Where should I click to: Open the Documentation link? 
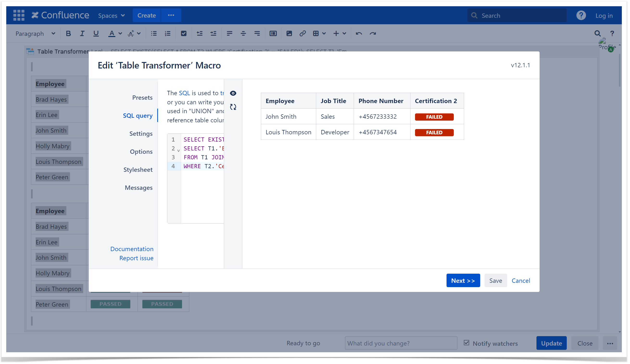pyautogui.click(x=132, y=249)
